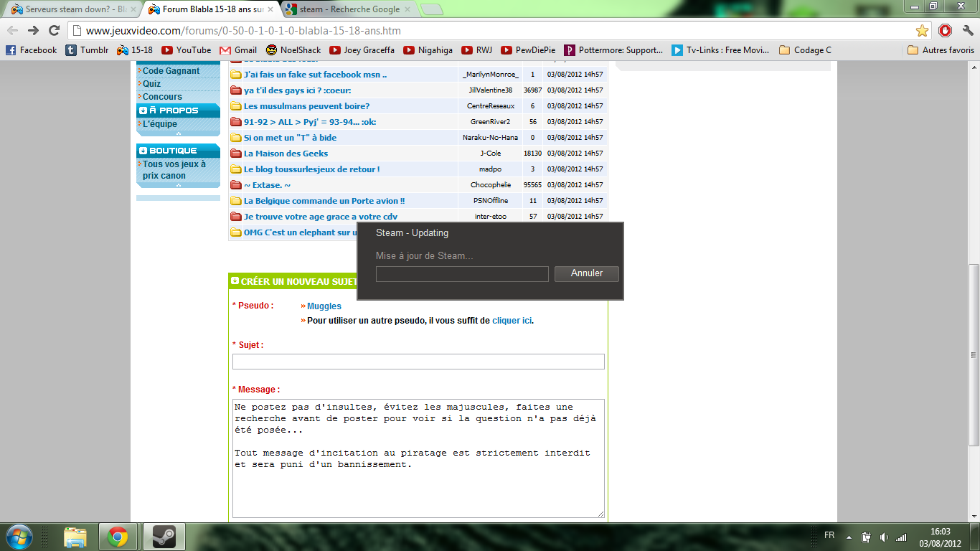Image resolution: width=980 pixels, height=551 pixels.
Task: Focus the Chrome address bar
Action: pos(495,31)
